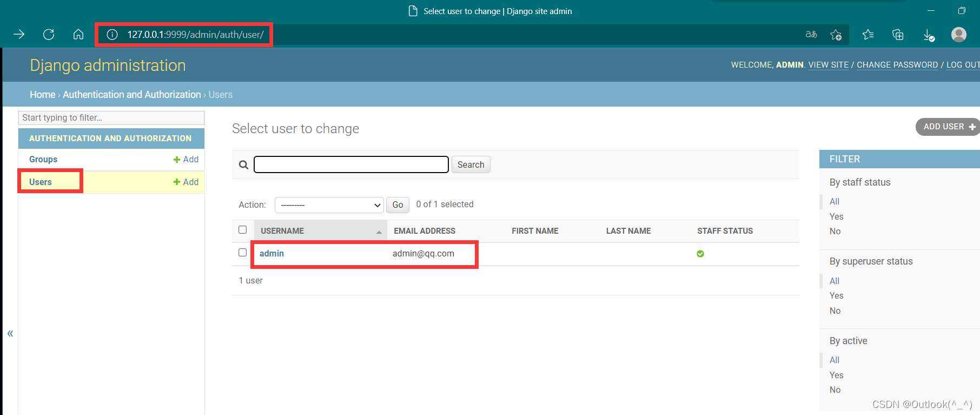
Task: Open AUTHENTICATION AND AUTHORIZATION sidebar heading
Action: pos(110,139)
